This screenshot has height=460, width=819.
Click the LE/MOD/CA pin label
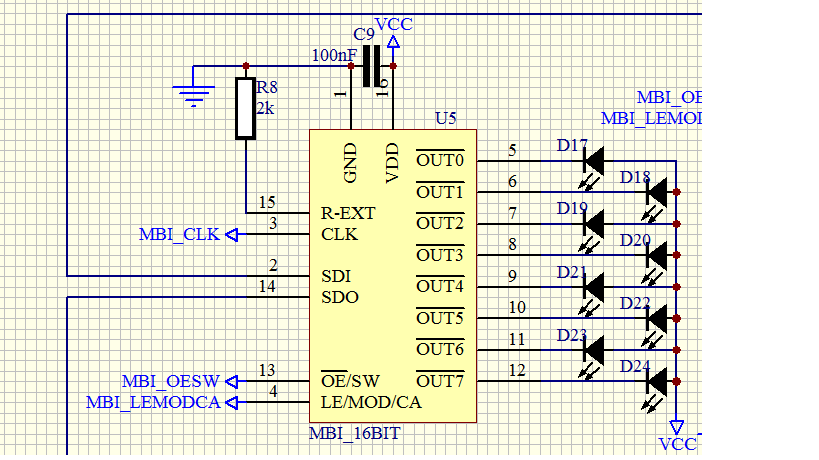[x=371, y=402]
